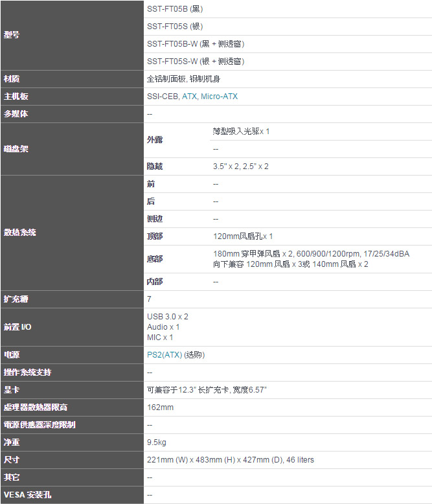
Task: Click the 电源 row label
Action: 12,355
